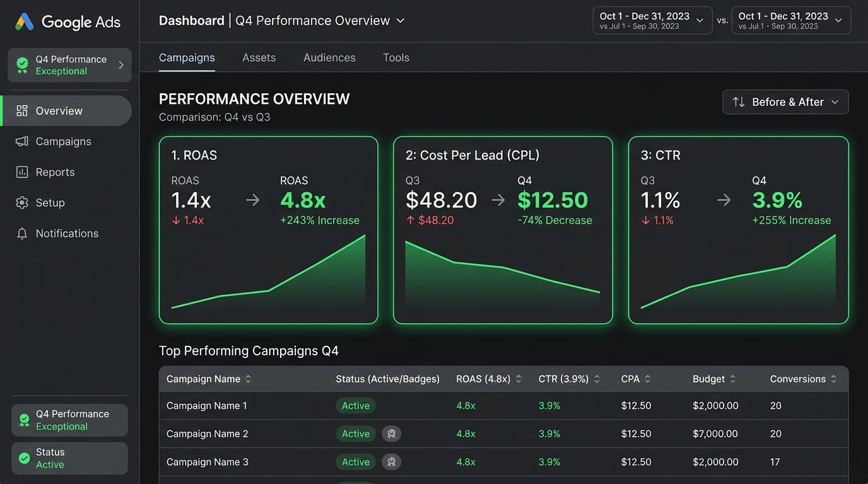
Task: Switch to the Campaigns tab
Action: [187, 57]
